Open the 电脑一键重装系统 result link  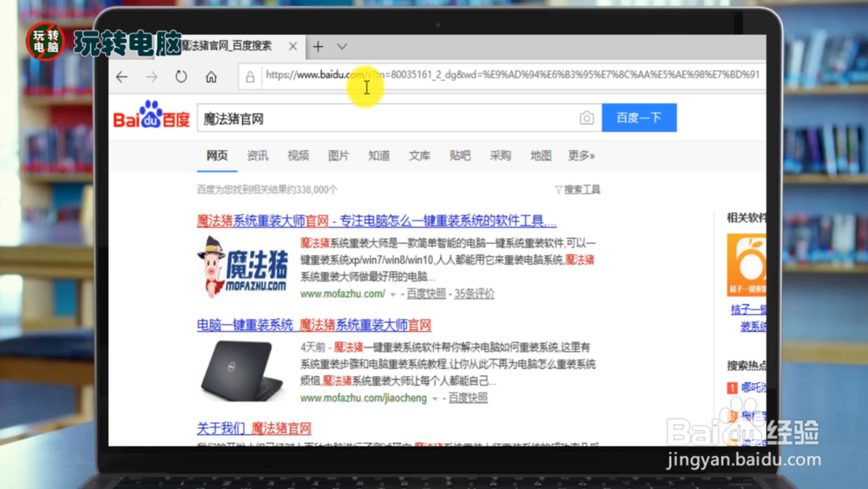pos(314,325)
